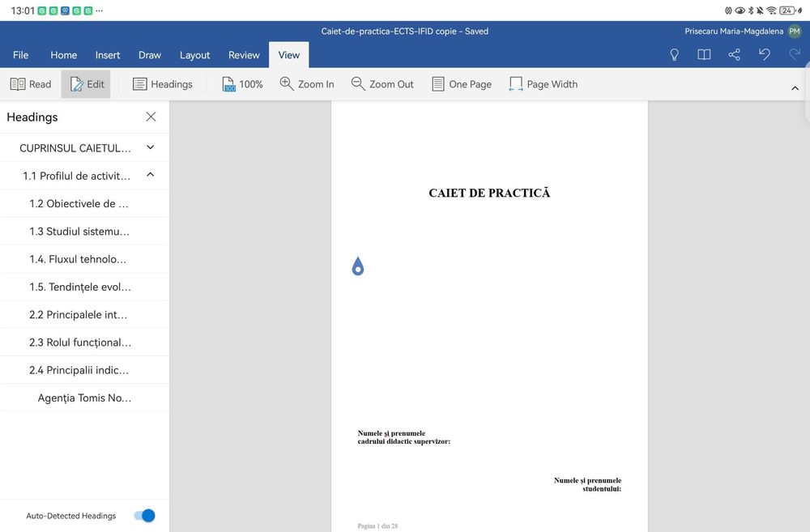Screen dimensions: 810x532
Task: Click the document title Caiet-de-practica-ECTS-IFID copie
Action: click(389, 31)
